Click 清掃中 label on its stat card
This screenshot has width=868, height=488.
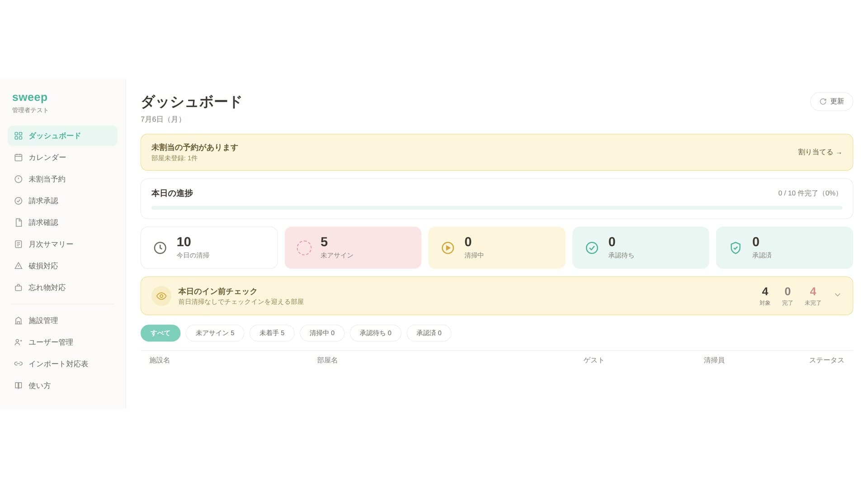click(x=474, y=255)
